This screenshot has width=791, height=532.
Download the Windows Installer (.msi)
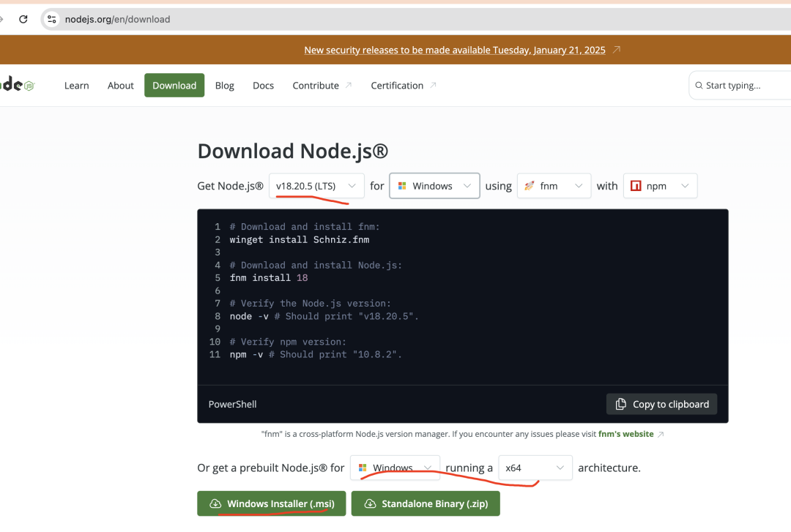272,503
